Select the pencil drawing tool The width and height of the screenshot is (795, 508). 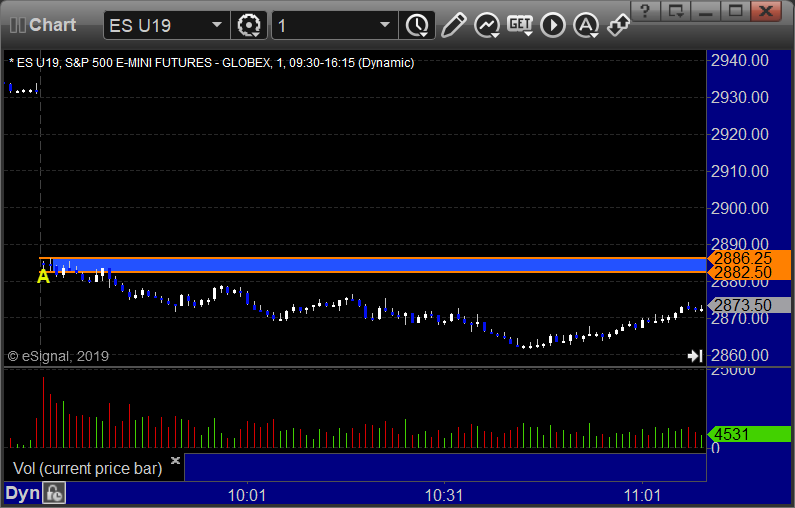[x=453, y=25]
